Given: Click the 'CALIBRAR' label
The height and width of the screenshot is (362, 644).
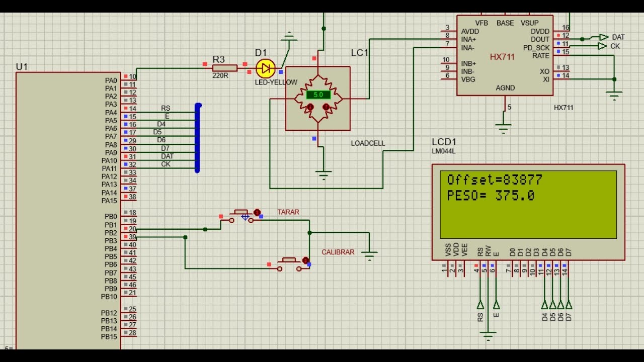Looking at the screenshot, I should (338, 252).
